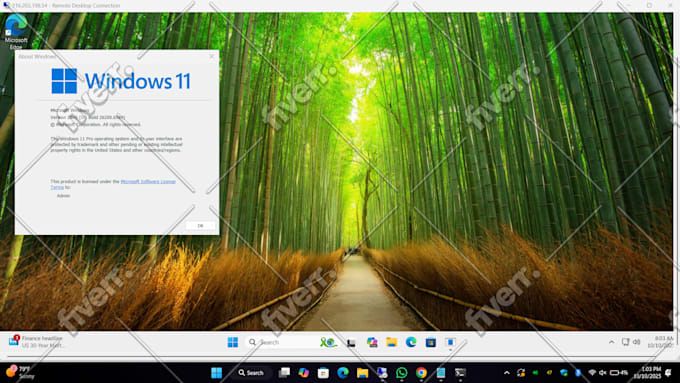Open sync icon in local system tray
This screenshot has width=680, height=383.
coord(521,373)
